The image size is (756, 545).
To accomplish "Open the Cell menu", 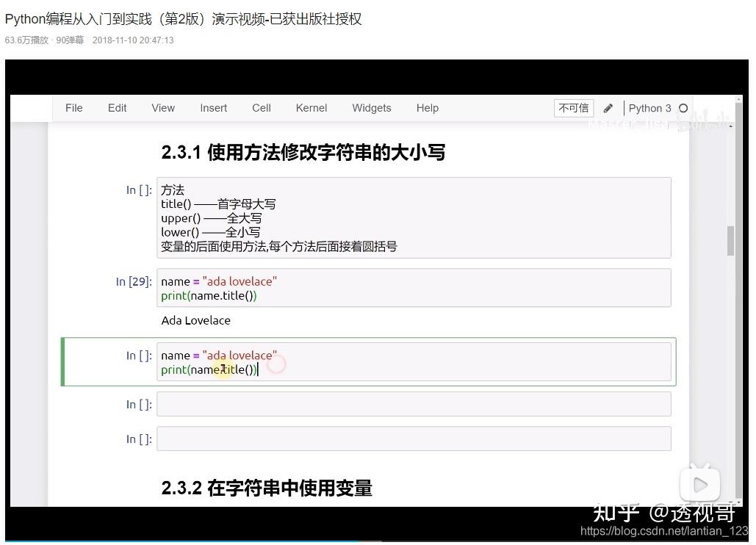I will pos(261,107).
